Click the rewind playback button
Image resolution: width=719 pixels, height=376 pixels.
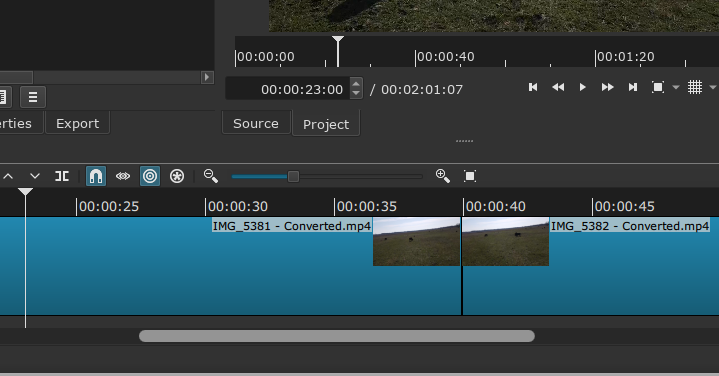coord(558,87)
